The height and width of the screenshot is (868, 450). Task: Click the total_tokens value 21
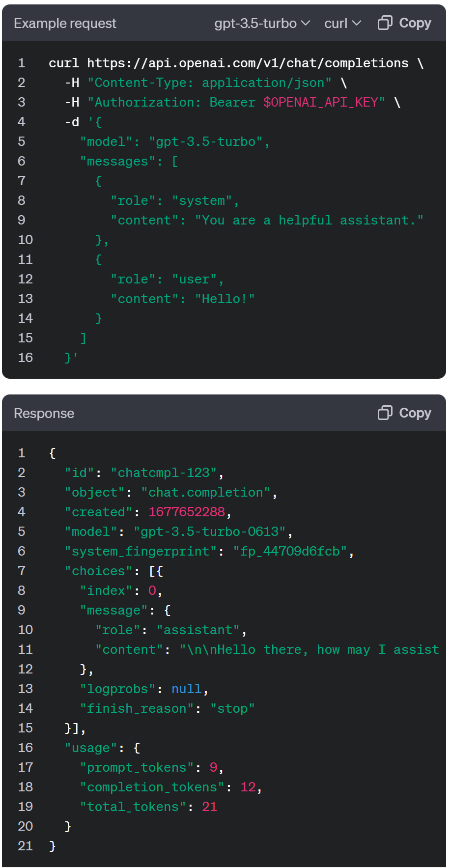pyautogui.click(x=209, y=807)
